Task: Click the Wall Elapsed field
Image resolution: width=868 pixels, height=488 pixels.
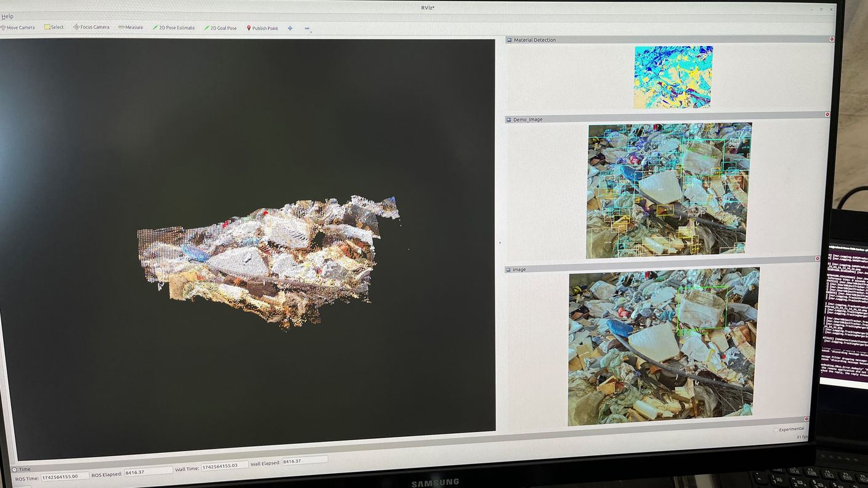Action: point(305,460)
